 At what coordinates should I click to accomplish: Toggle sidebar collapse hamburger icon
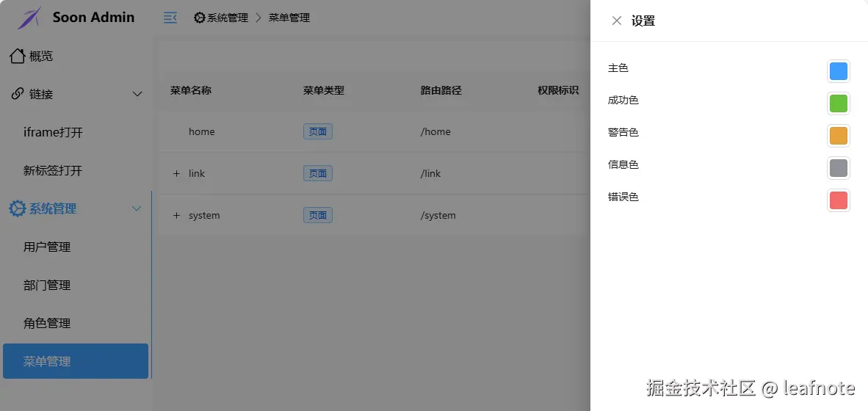click(x=170, y=18)
